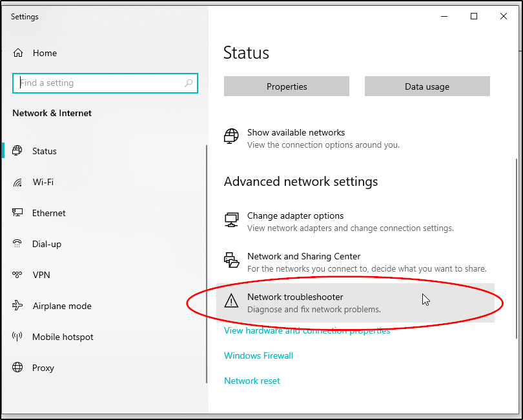Focus the Find a setting search box

(97, 83)
